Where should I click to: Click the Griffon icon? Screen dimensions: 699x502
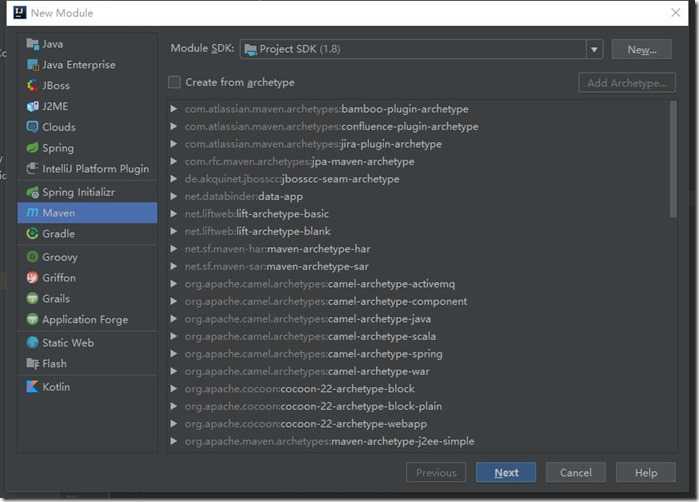33,278
